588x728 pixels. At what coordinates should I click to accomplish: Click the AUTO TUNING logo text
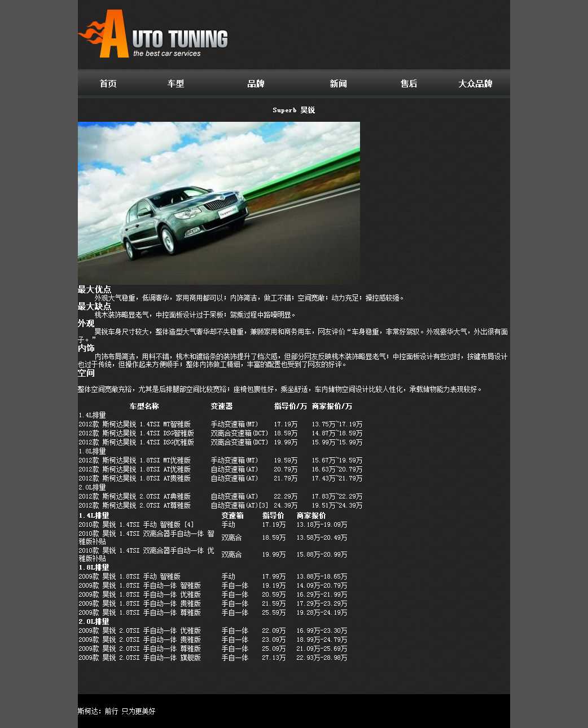pyautogui.click(x=179, y=41)
